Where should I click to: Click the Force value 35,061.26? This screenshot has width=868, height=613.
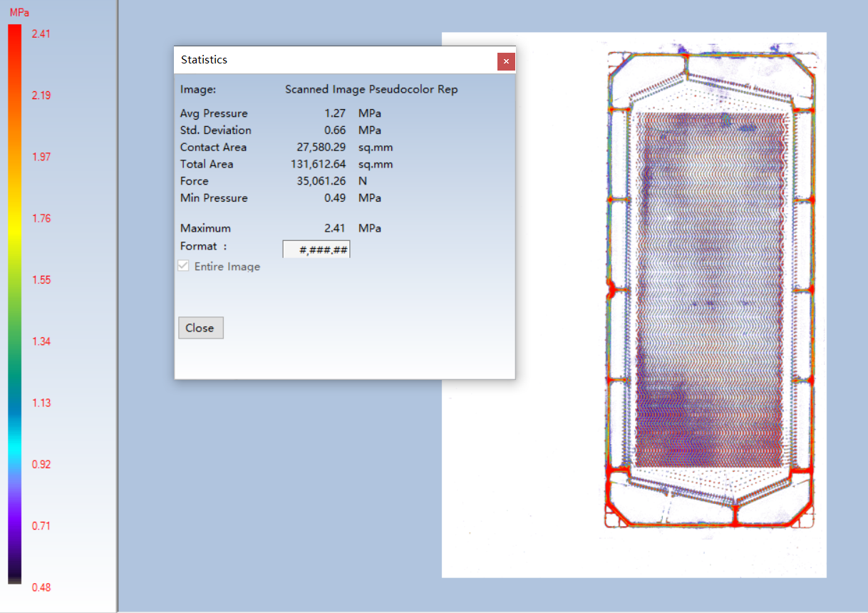(x=321, y=181)
